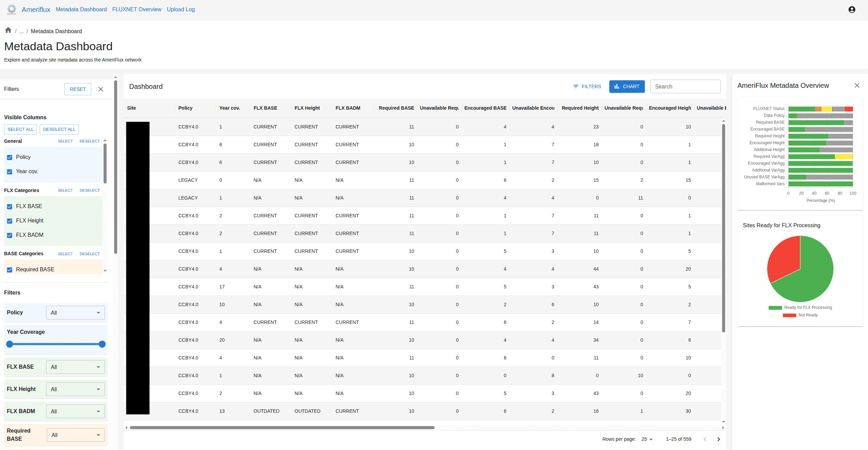868x450 pixels.
Task: Open the Policy filter dropdown
Action: 75,313
